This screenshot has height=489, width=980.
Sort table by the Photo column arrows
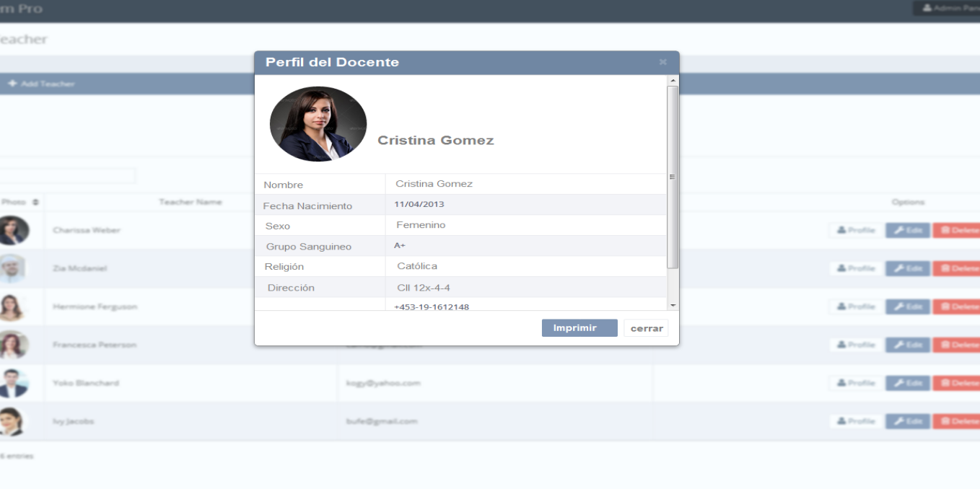[x=35, y=203]
